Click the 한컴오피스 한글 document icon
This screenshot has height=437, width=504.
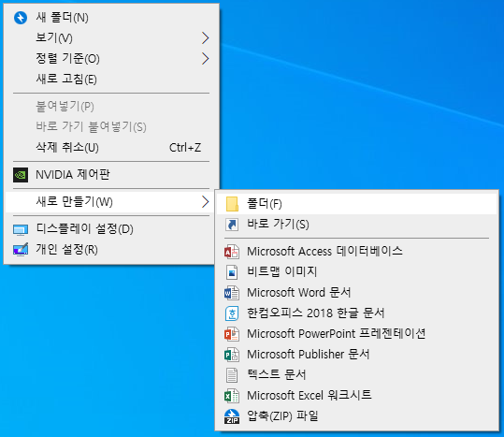pyautogui.click(x=232, y=313)
